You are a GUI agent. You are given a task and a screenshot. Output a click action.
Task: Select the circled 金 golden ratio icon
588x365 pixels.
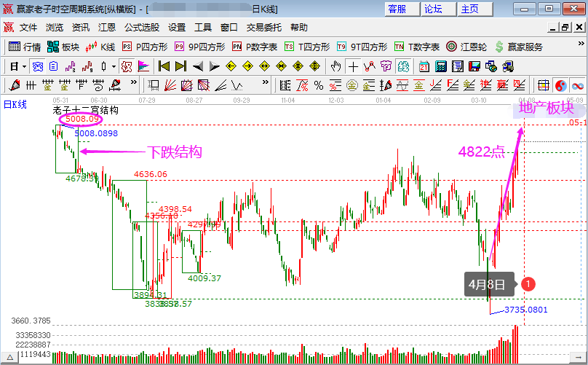[351, 86]
